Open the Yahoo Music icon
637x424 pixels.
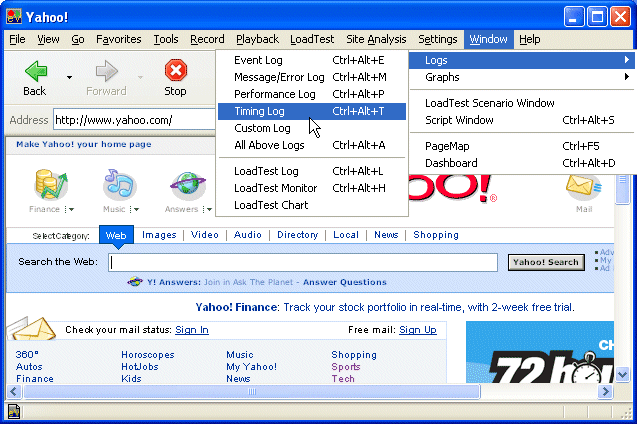click(119, 185)
